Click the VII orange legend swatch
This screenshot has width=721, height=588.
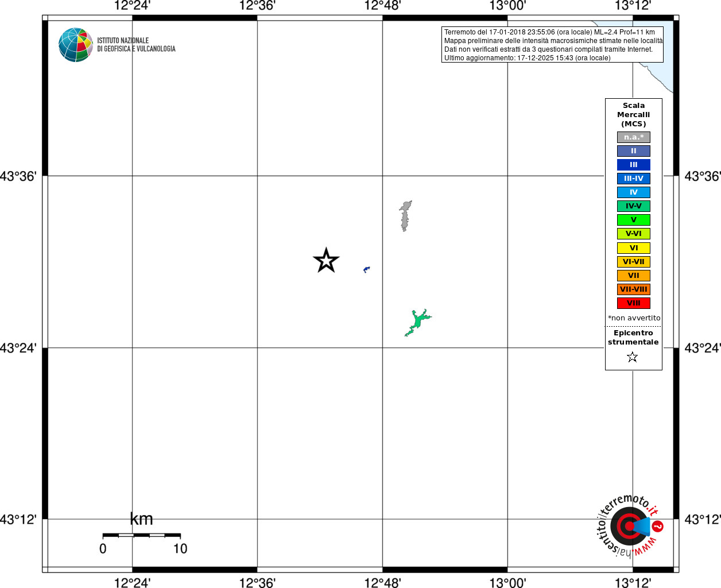tap(634, 276)
